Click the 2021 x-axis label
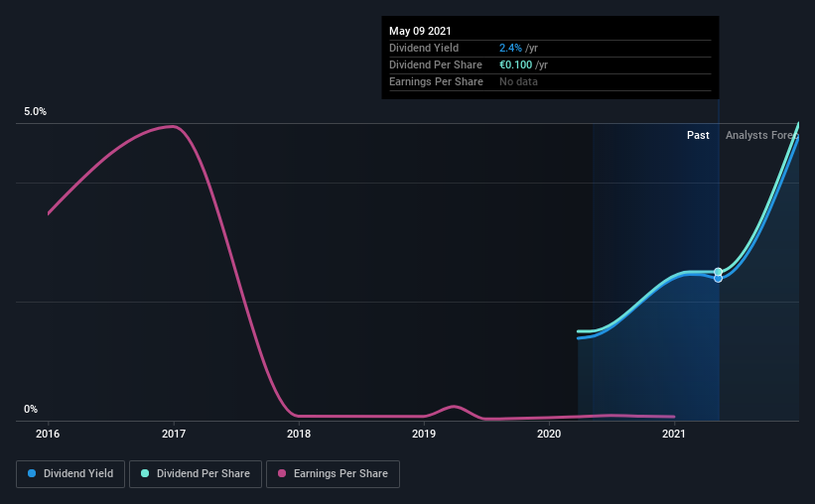Viewport: 815px width, 504px height. point(674,434)
